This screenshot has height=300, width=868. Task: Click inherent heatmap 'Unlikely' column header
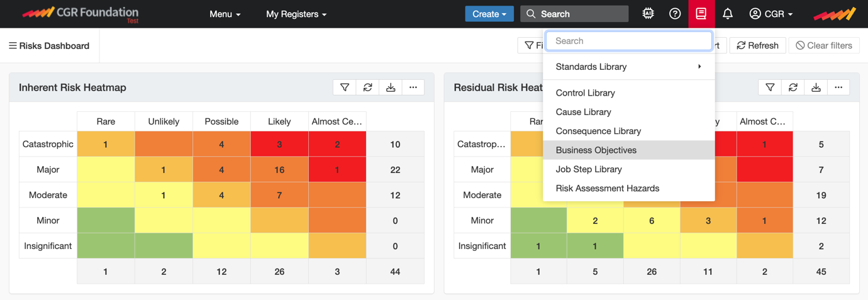coord(164,121)
